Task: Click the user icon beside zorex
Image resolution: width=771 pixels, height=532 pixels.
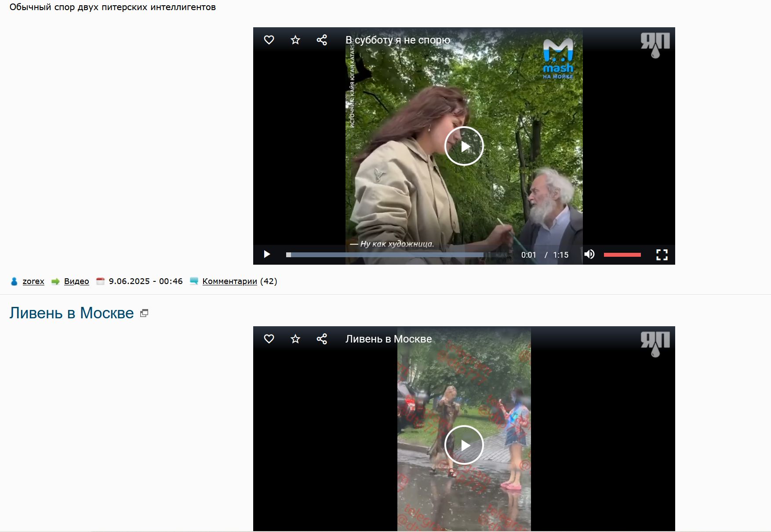Action: click(14, 281)
